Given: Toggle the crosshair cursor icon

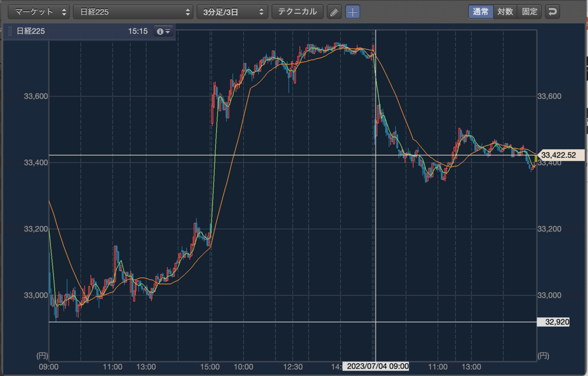Looking at the screenshot, I should coord(353,12).
